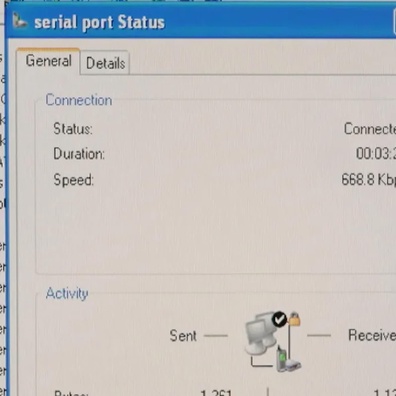Viewport: 396px width, 396px height.
Task: Click the network computers activity icon
Action: [272, 341]
